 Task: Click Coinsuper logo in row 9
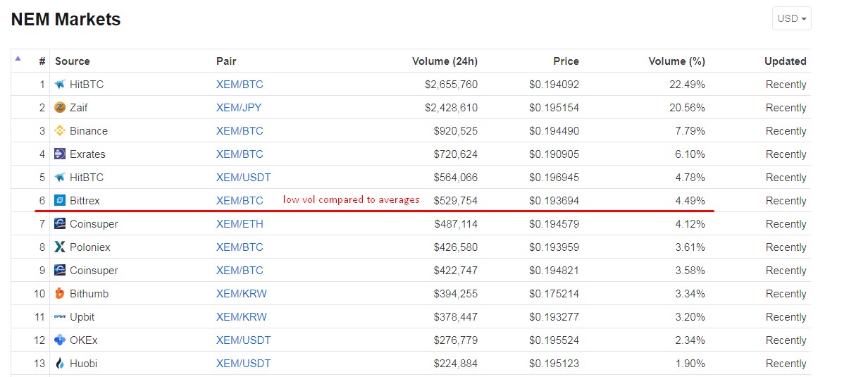coord(60,271)
